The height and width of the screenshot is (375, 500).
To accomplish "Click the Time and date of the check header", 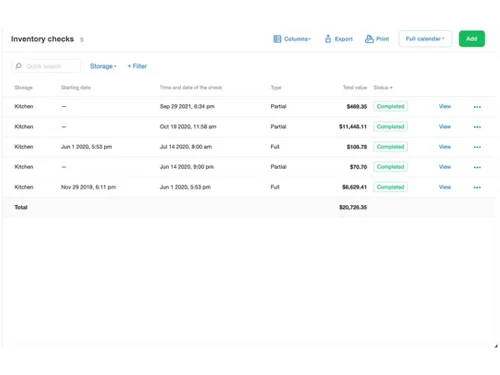I will (x=191, y=88).
